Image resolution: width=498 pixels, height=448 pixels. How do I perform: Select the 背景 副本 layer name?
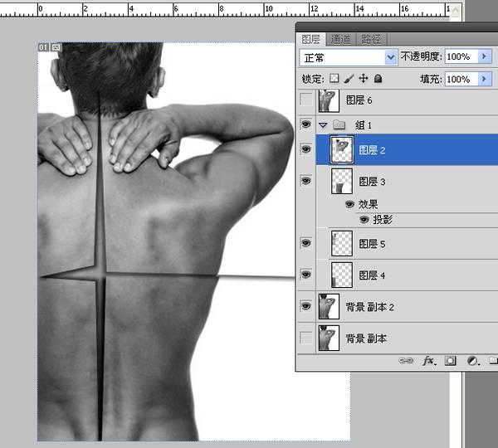(366, 338)
